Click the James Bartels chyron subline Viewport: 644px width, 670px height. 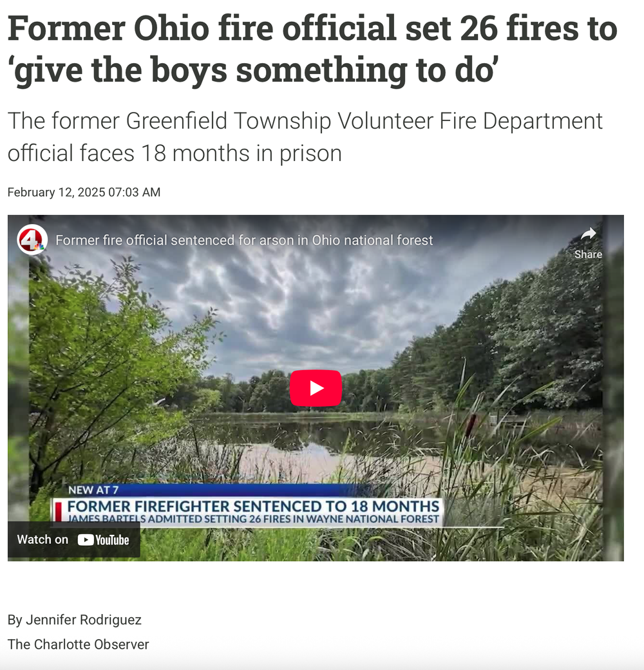pyautogui.click(x=253, y=519)
